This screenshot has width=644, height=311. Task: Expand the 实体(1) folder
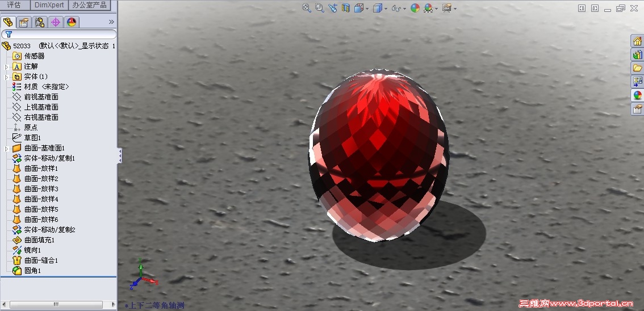click(x=6, y=77)
